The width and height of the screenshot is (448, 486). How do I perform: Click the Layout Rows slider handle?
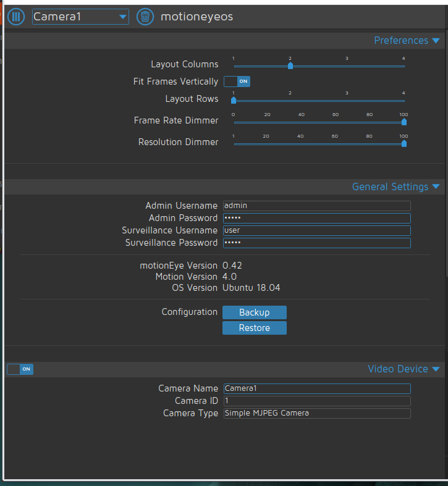234,100
